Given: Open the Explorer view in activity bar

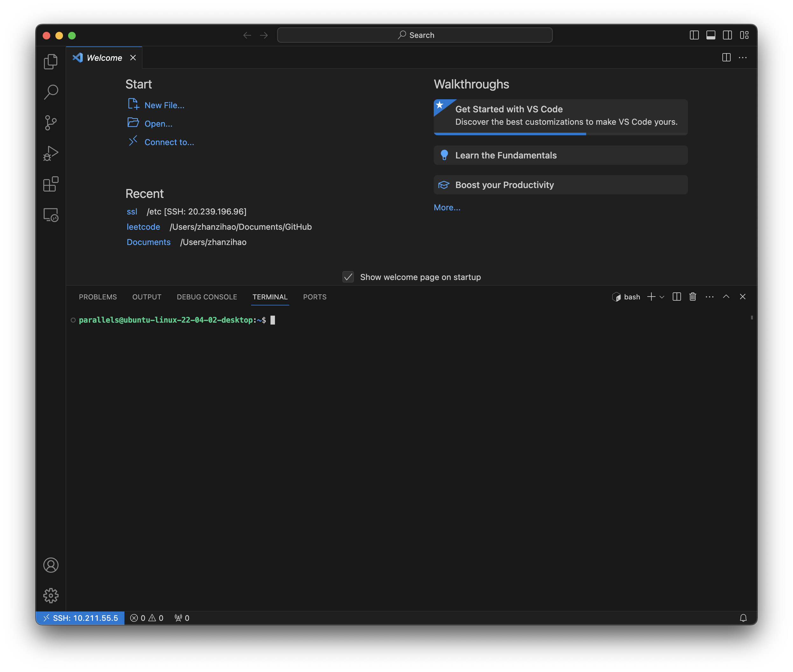Looking at the screenshot, I should 51,61.
